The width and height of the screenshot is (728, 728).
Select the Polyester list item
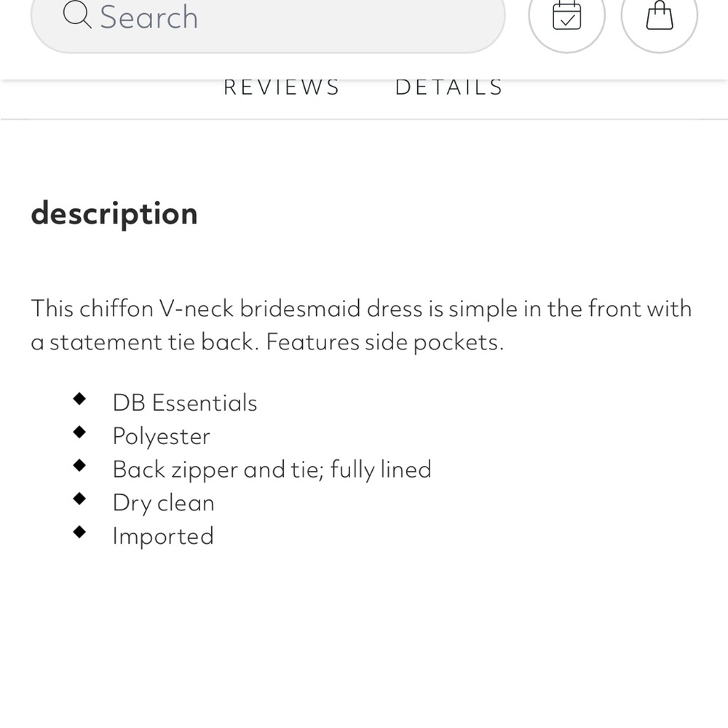[161, 436]
